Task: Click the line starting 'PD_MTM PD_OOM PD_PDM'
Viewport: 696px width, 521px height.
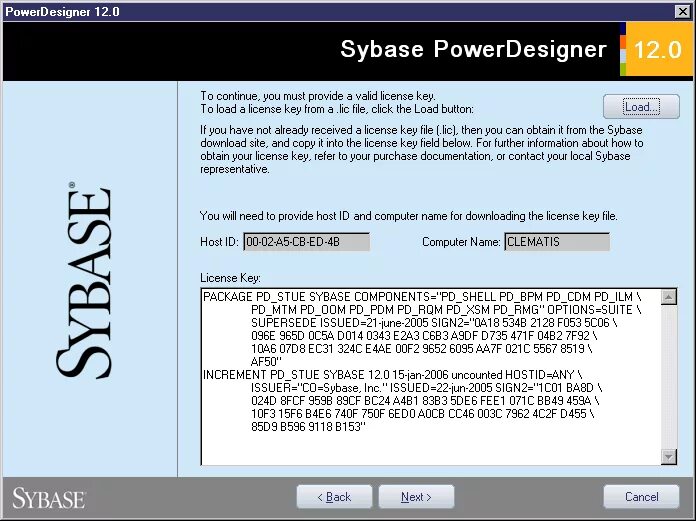Action: 446,309
